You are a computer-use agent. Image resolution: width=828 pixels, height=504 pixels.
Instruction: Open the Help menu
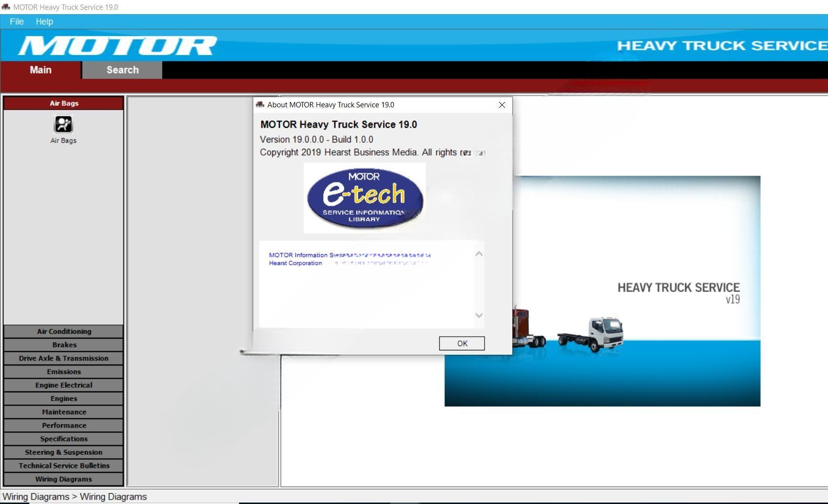[44, 21]
